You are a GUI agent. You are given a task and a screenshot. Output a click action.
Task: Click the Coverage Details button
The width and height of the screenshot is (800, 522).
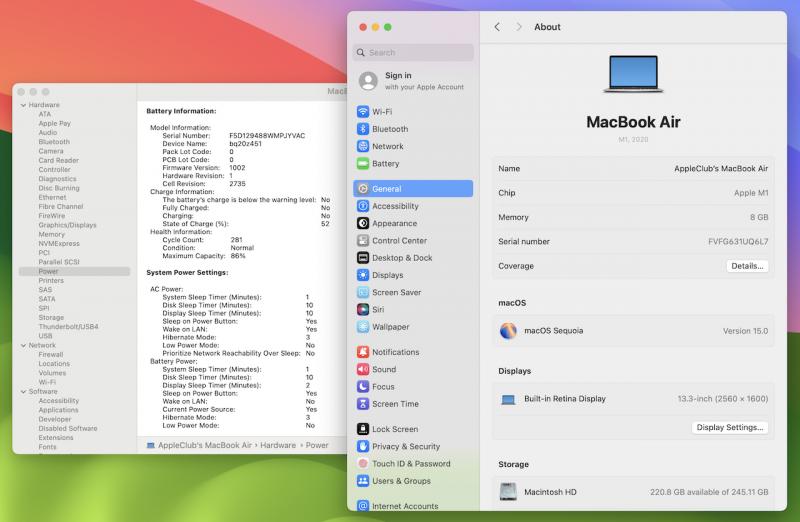pyautogui.click(x=747, y=266)
